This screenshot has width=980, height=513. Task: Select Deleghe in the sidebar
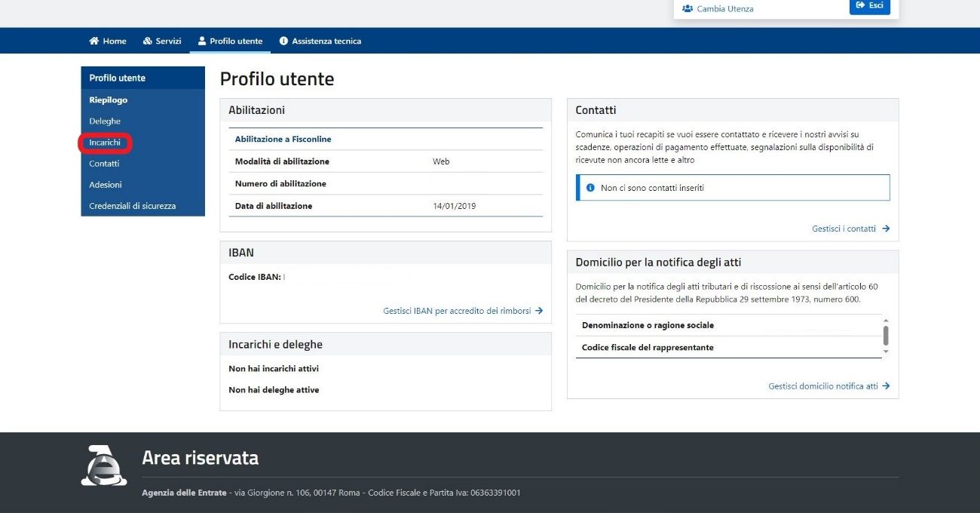[x=105, y=121]
